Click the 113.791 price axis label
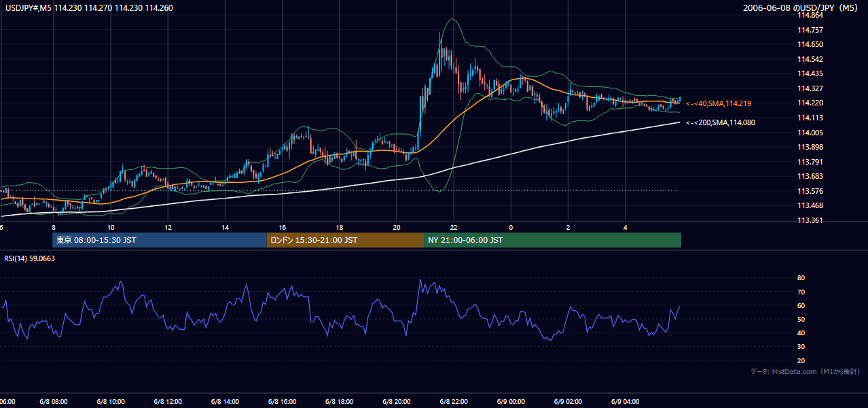This screenshot has width=868, height=408. pos(810,162)
